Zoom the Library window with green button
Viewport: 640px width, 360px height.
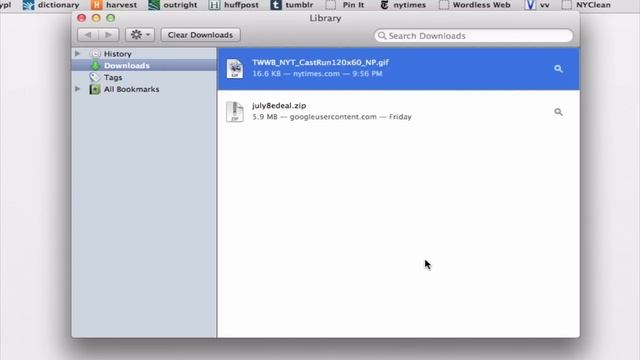[x=111, y=18]
